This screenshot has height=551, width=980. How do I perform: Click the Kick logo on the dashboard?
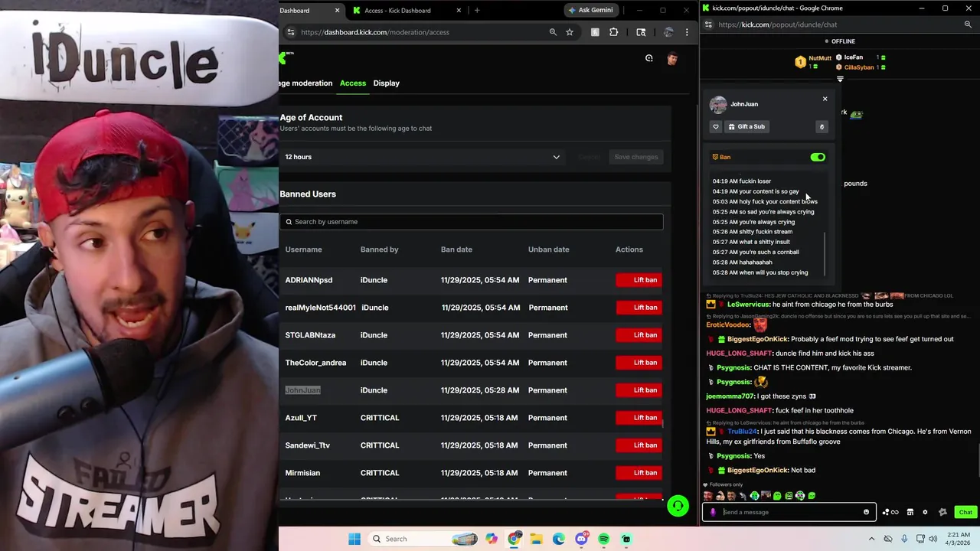click(283, 57)
